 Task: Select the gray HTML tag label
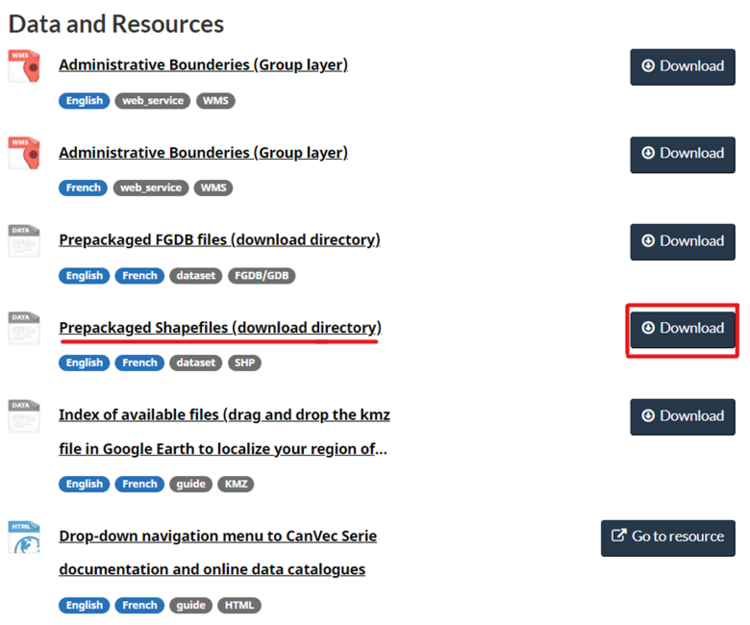click(238, 605)
